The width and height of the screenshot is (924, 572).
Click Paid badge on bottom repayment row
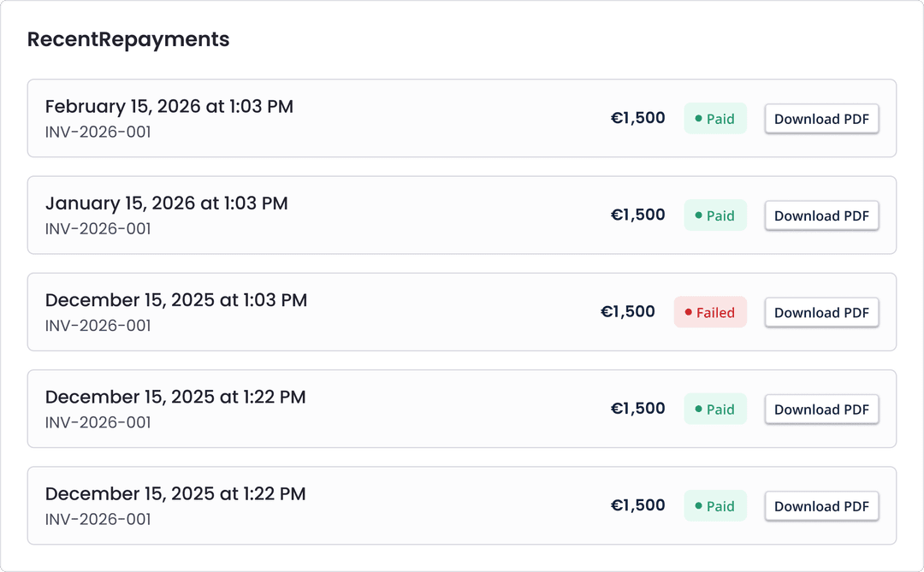click(x=715, y=505)
